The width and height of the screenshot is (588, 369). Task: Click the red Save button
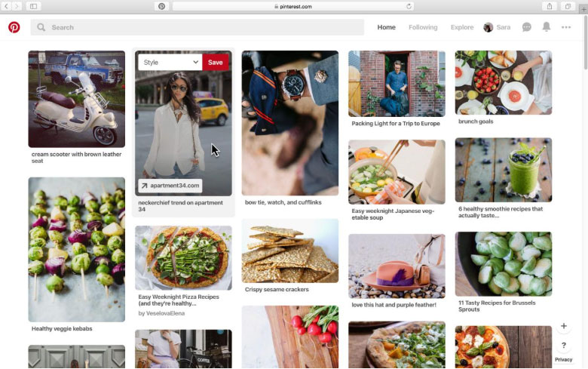[x=216, y=63]
